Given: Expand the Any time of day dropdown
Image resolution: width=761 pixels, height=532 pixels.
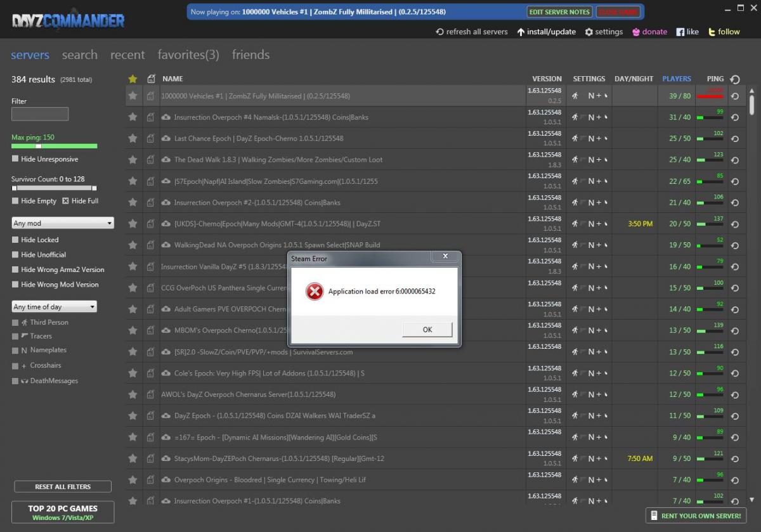Looking at the screenshot, I should tap(55, 307).
